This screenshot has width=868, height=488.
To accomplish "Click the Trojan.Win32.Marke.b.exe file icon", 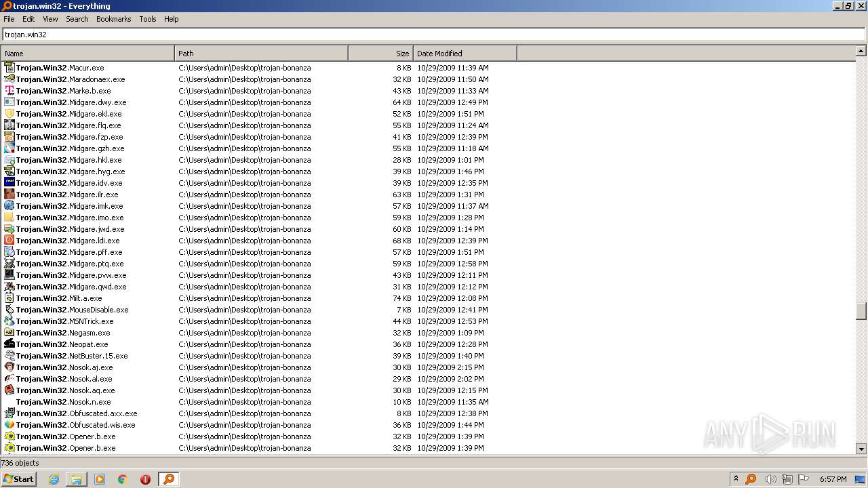I will coord(9,91).
